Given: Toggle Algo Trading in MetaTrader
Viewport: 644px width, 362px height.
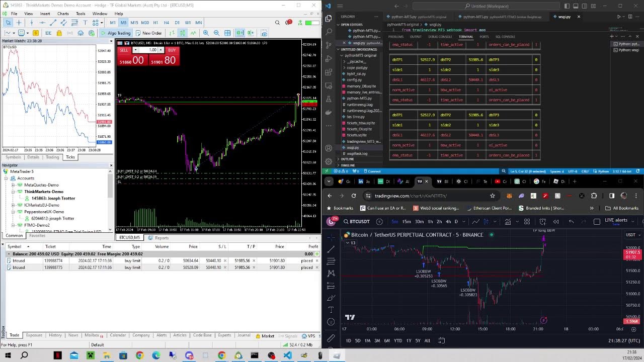Looking at the screenshot, I should (x=116, y=33).
